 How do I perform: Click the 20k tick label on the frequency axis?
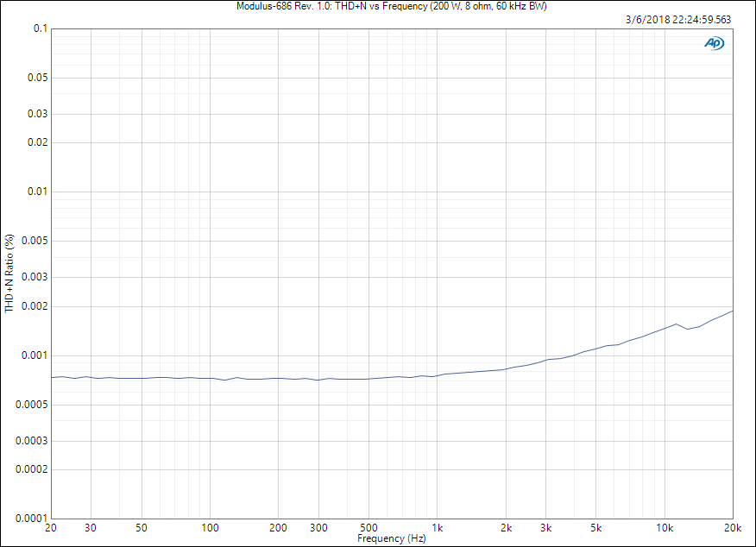[x=733, y=528]
